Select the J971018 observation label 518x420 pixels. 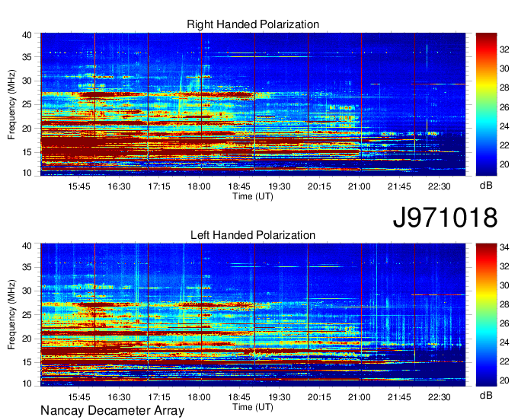pyautogui.click(x=445, y=218)
